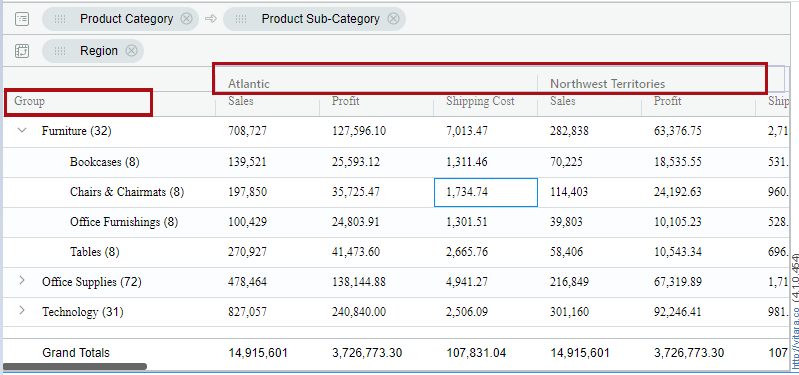Click the Atlantic Shipping Cost column header

(481, 101)
